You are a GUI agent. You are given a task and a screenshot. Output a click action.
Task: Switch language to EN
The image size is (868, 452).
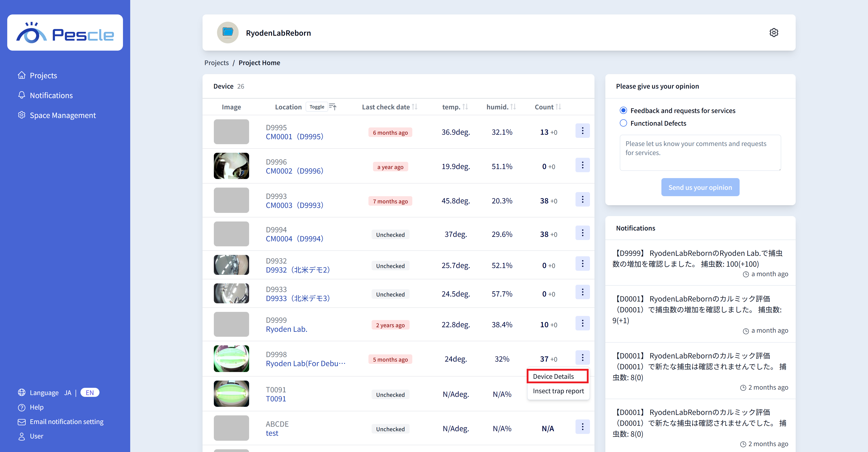90,393
